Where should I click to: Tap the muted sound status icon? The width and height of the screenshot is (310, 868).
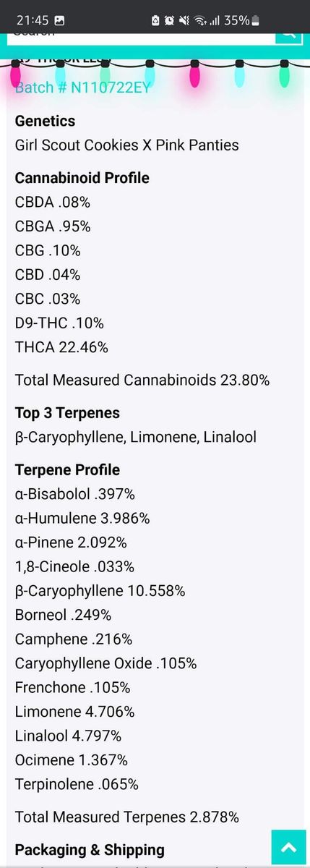coord(184,20)
